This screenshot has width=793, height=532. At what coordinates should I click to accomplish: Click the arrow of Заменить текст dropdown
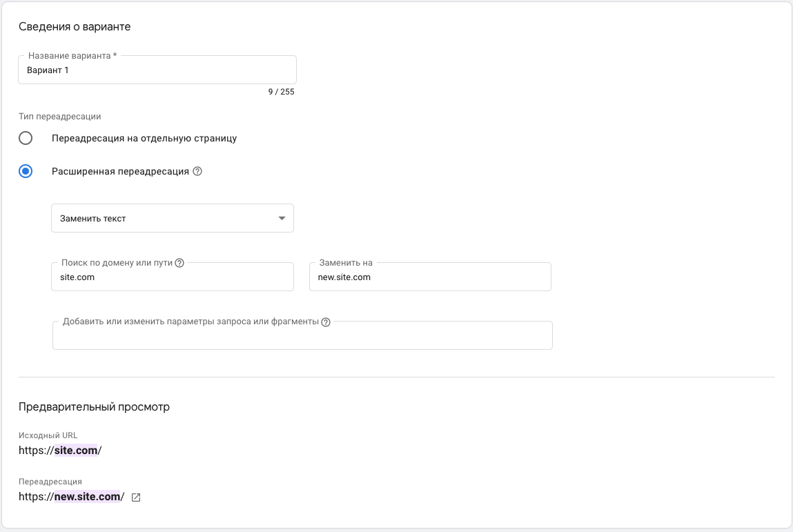point(282,219)
